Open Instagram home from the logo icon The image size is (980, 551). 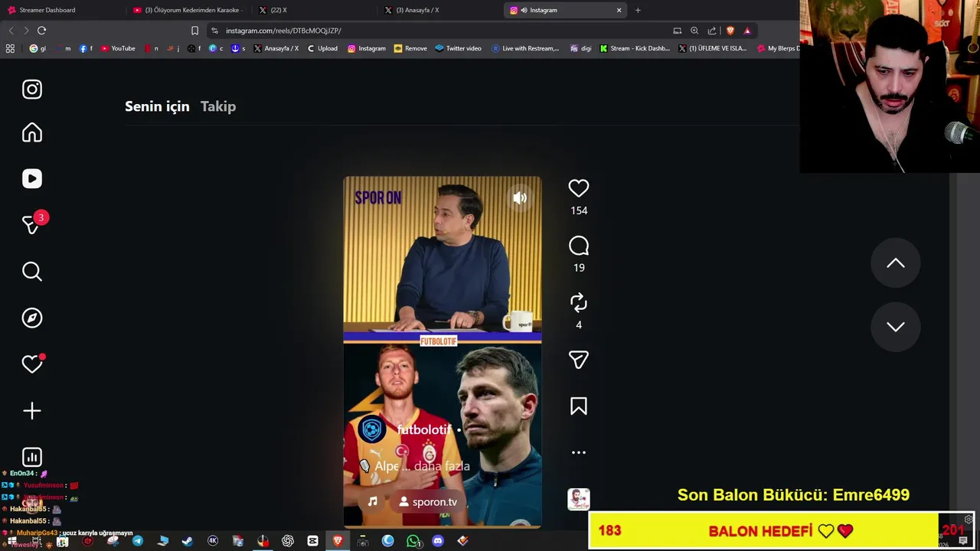tap(32, 90)
